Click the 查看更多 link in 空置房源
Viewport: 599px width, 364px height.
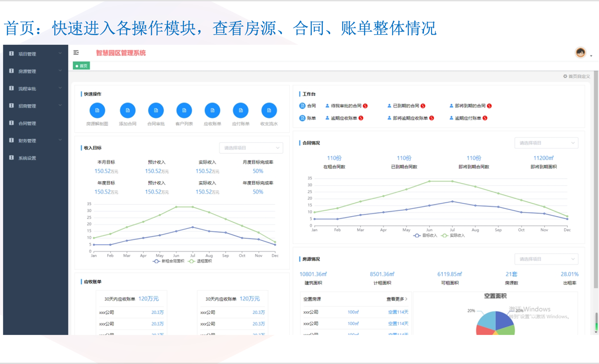tap(397, 299)
